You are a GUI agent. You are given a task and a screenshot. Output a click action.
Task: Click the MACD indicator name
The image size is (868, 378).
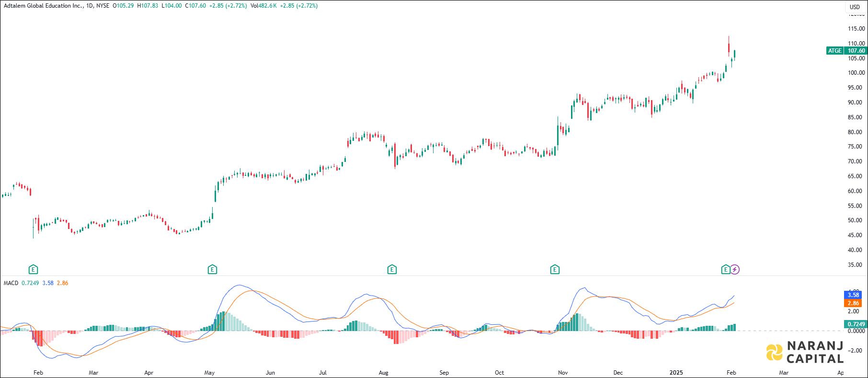11,283
